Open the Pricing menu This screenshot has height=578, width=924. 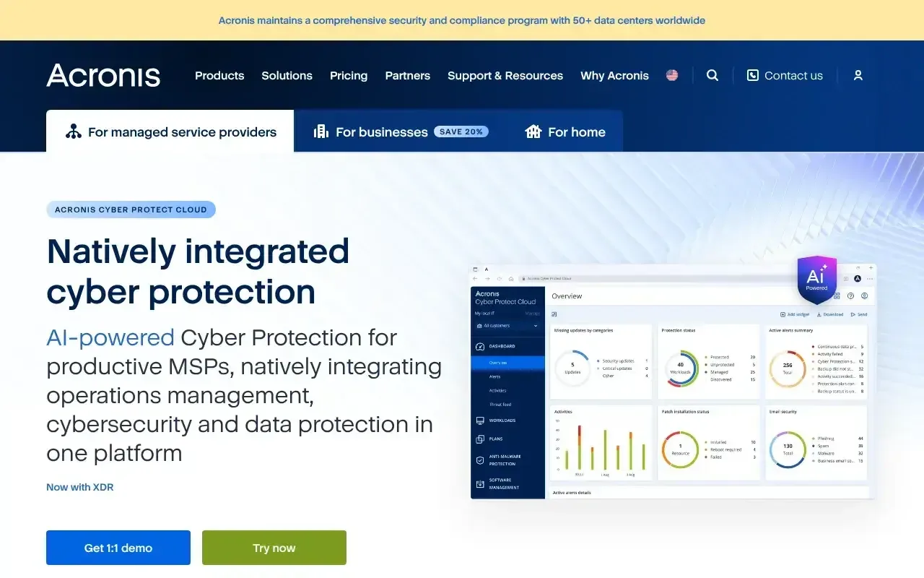coord(349,75)
